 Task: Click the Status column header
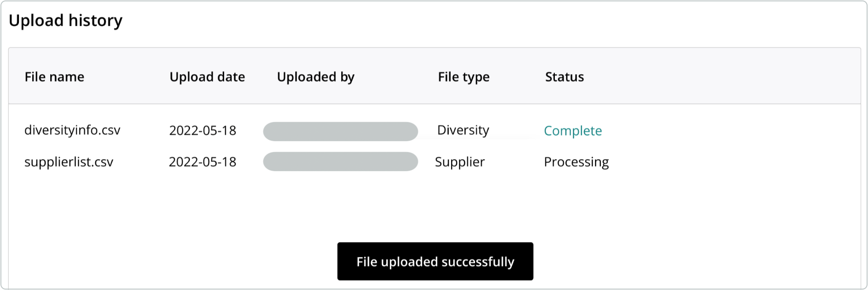565,77
